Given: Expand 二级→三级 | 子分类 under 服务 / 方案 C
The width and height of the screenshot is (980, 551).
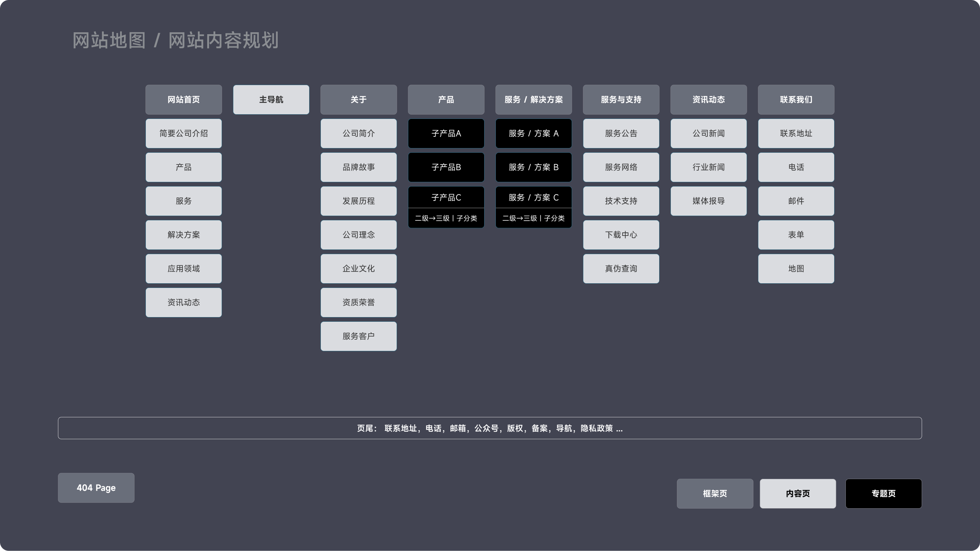Looking at the screenshot, I should [534, 218].
